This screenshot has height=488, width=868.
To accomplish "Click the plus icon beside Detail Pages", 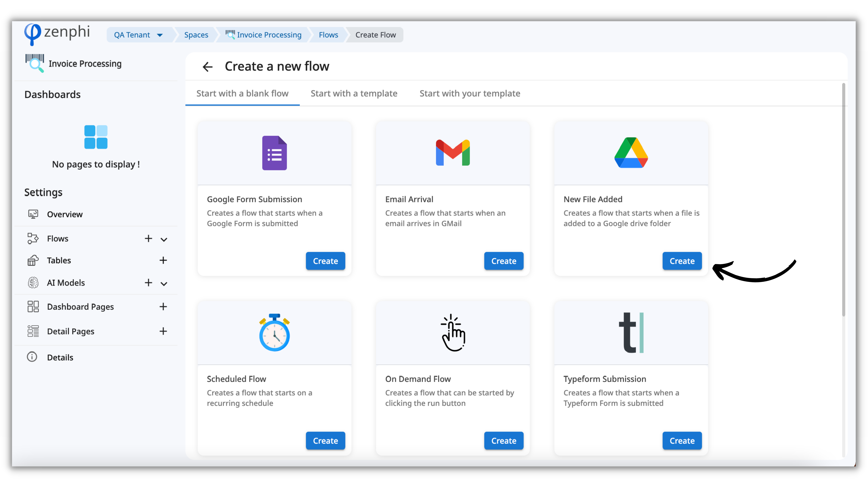I will click(163, 331).
